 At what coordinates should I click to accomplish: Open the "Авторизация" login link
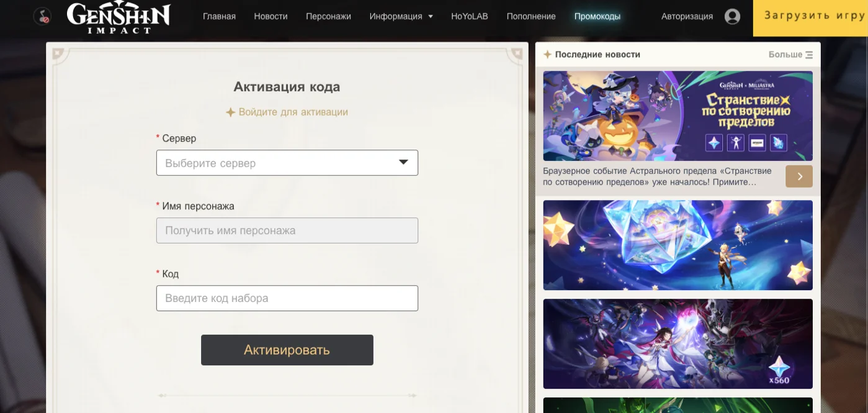[x=686, y=17]
